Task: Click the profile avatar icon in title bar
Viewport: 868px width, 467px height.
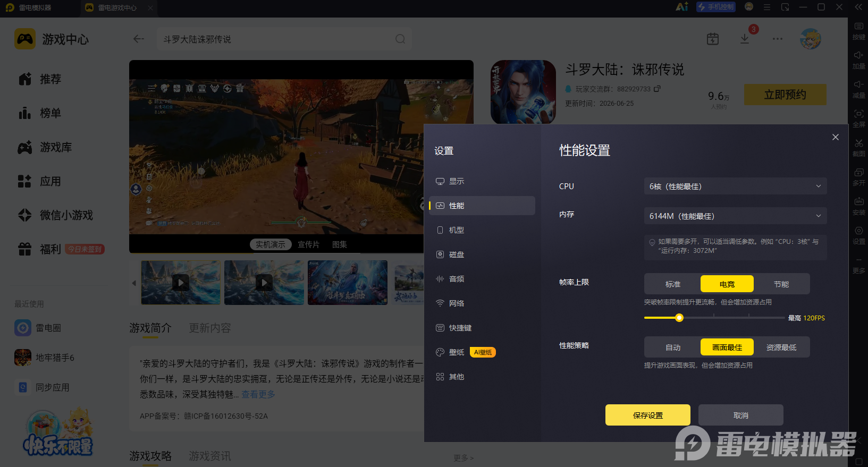Action: 748,7
